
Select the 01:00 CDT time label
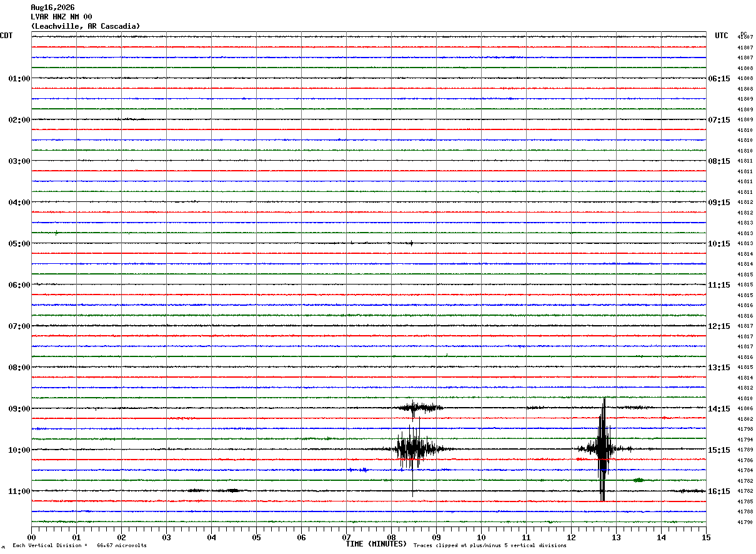pyautogui.click(x=19, y=79)
